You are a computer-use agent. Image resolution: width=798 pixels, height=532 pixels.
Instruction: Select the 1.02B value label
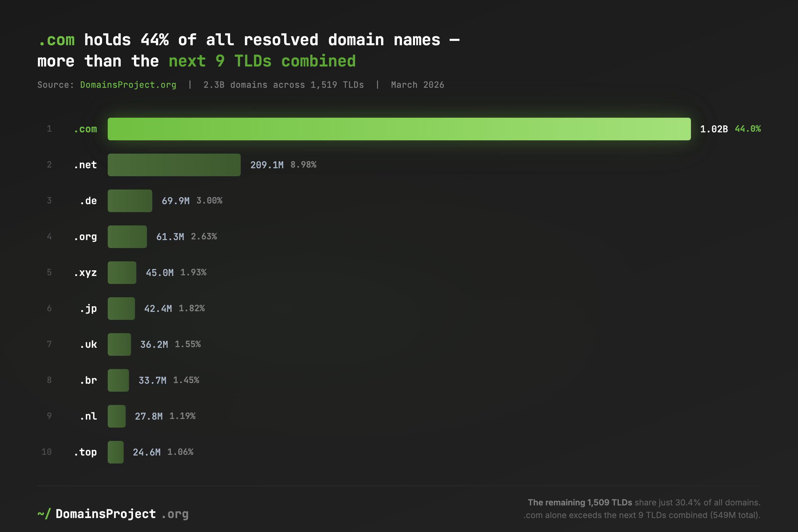point(713,129)
